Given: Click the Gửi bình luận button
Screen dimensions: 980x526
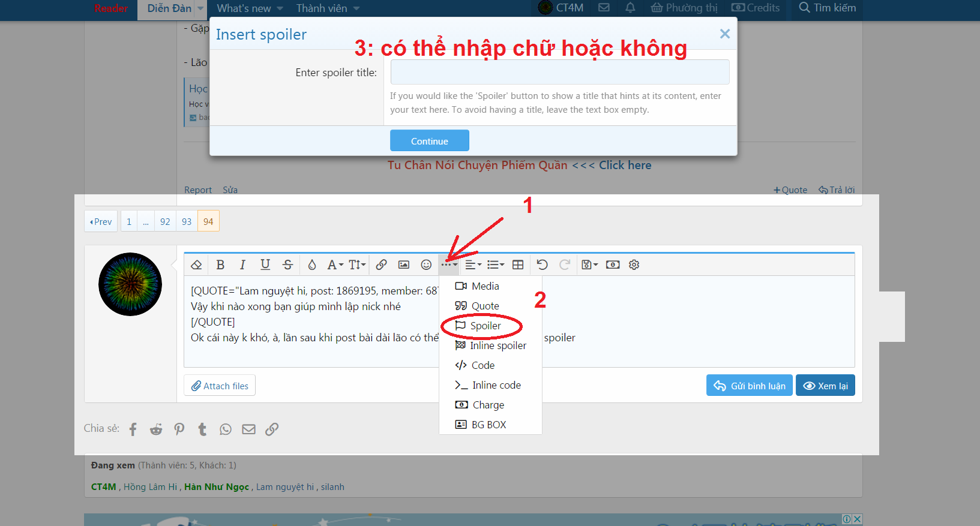Looking at the screenshot, I should coord(749,386).
